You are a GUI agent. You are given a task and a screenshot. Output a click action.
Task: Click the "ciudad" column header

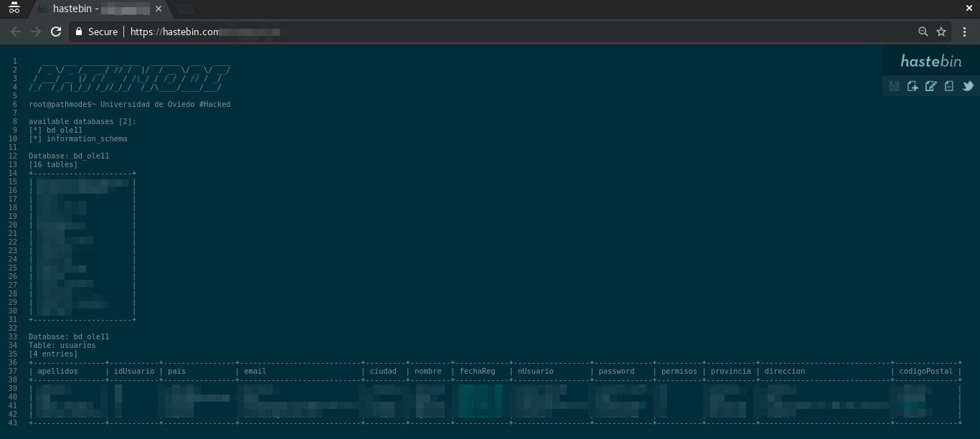tap(383, 371)
